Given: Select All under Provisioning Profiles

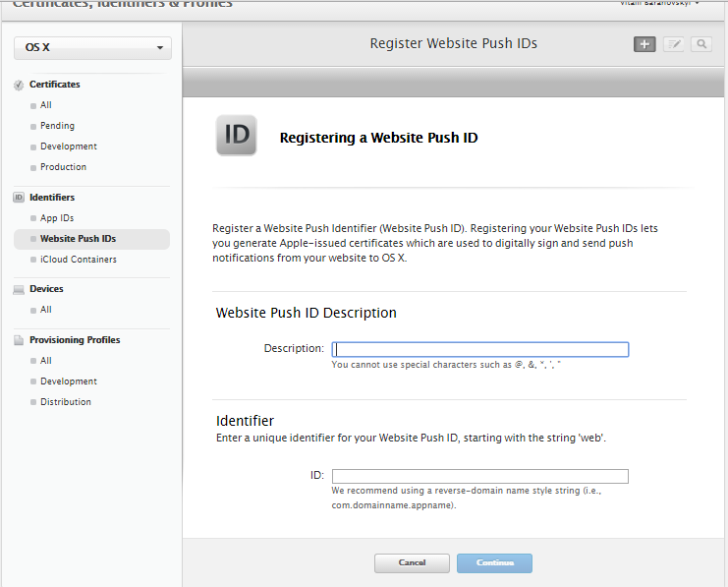Looking at the screenshot, I should pos(45,361).
